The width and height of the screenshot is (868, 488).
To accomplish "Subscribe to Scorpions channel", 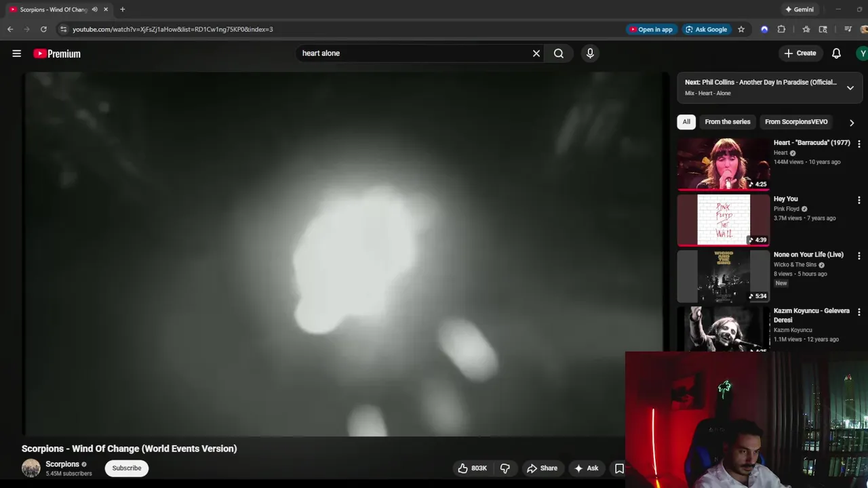I will coord(127,468).
